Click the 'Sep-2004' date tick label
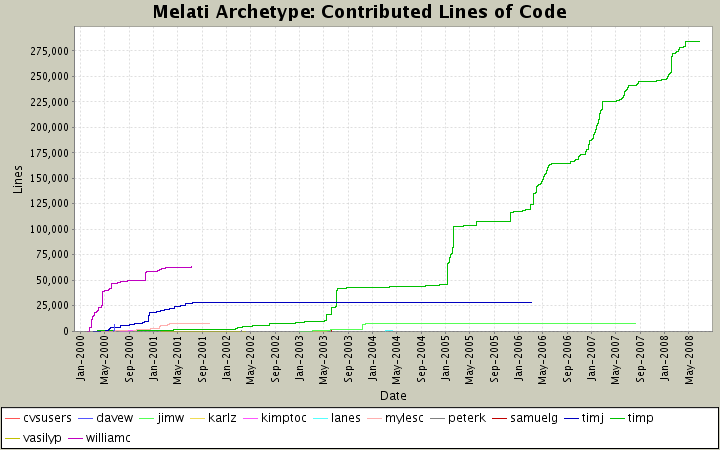The width and height of the screenshot is (720, 450). [x=421, y=360]
